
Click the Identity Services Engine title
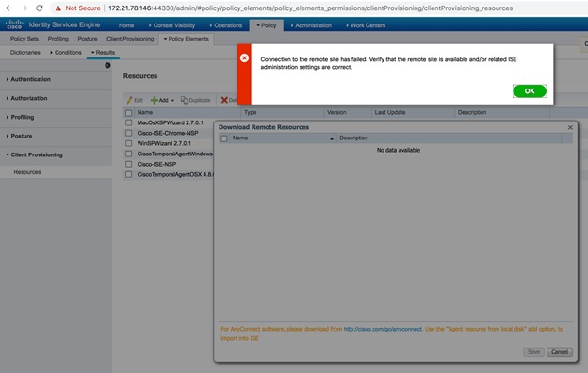pyautogui.click(x=64, y=24)
